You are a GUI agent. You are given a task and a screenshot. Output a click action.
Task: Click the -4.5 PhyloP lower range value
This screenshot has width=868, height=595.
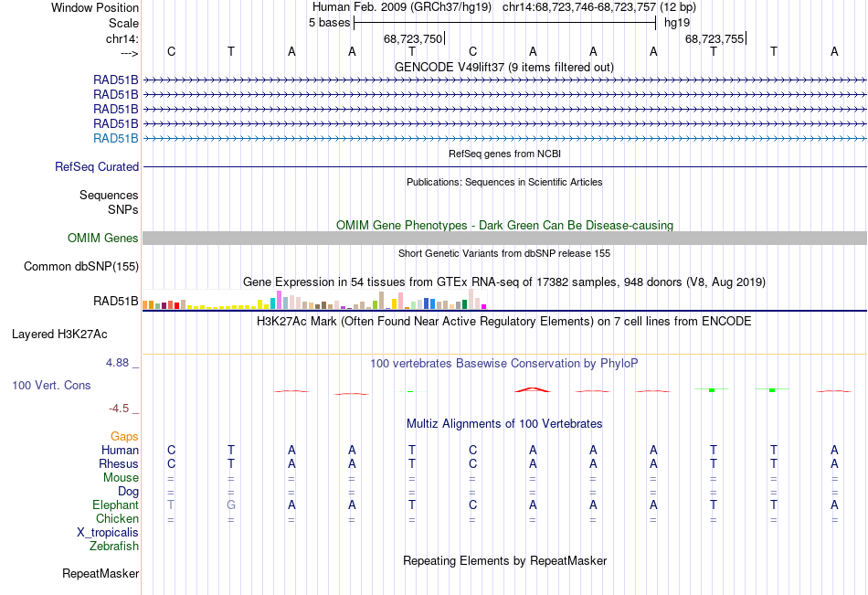click(119, 409)
